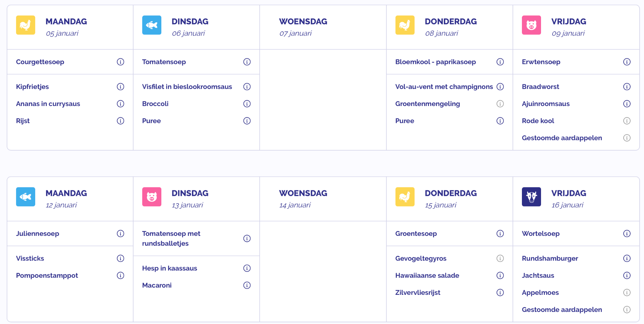Click the info icon beside Braadworst
Screen dimensions: 644x324
click(627, 87)
